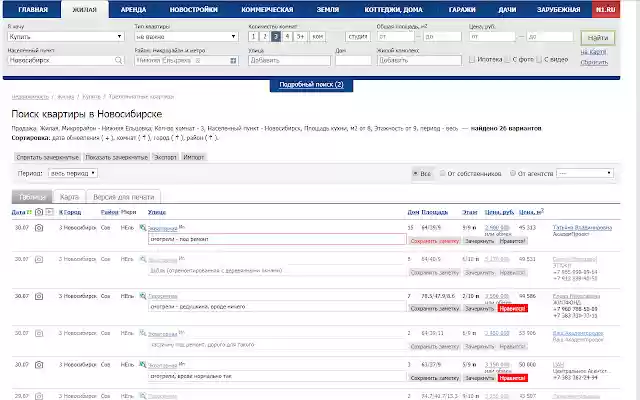Focus the Улица input field

(289, 60)
